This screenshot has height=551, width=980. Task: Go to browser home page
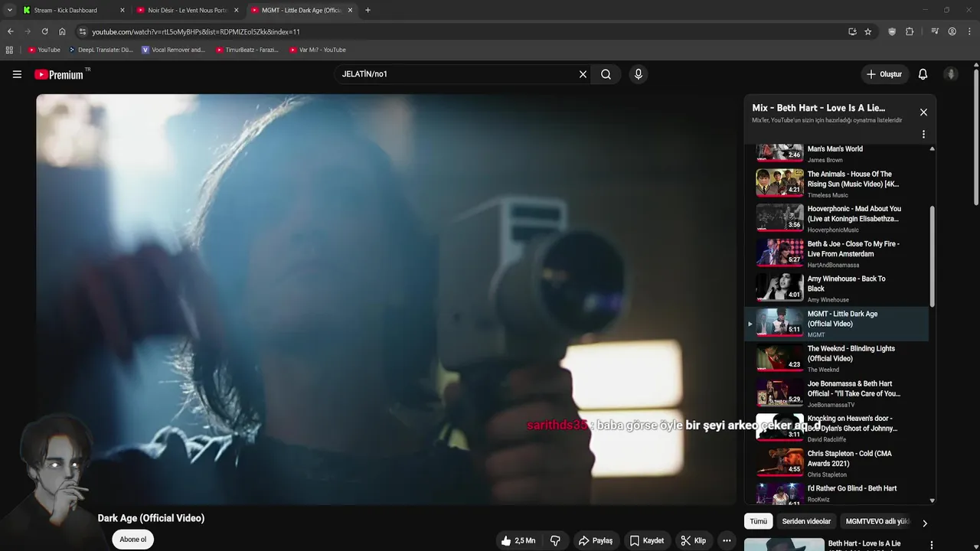(62, 31)
